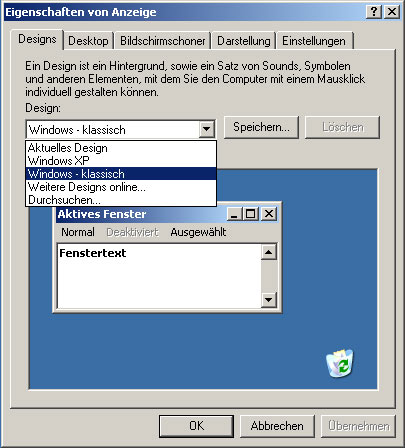Click the Ausgewählt menu item in preview

198,232
